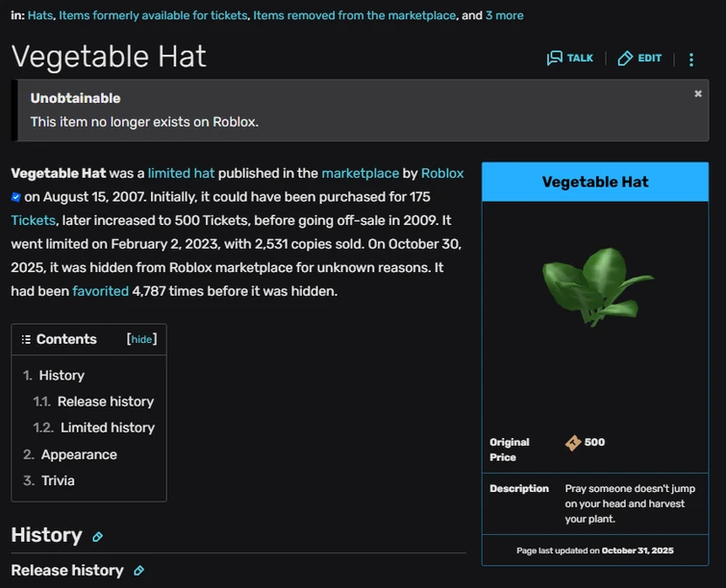Open the Hats category link

pos(39,15)
